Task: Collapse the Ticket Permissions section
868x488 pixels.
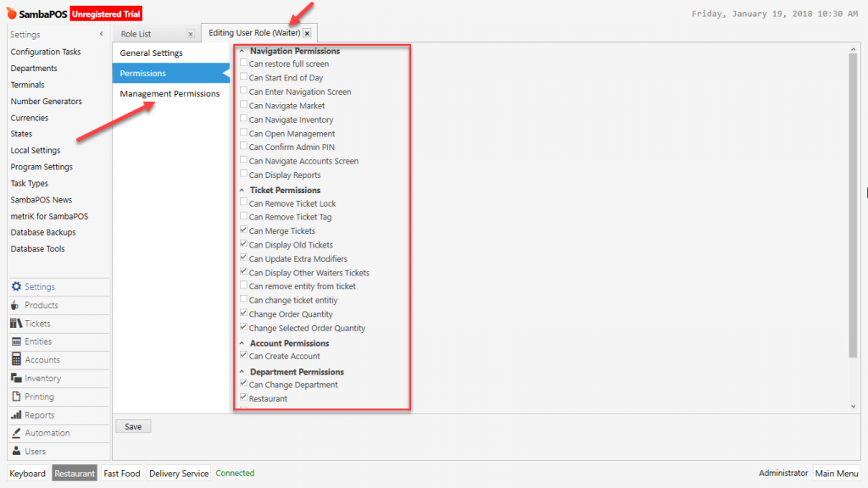Action: 242,190
